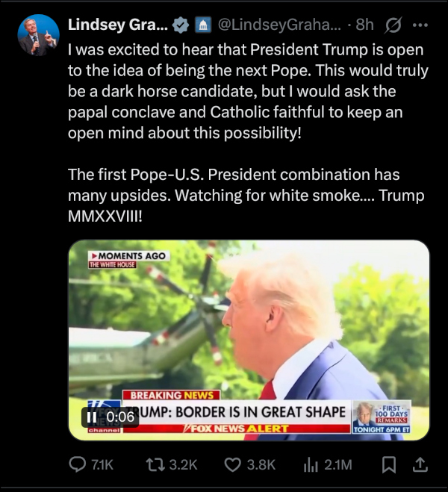
Task: Open the Trump video thumbnail full view
Action: tap(249, 340)
